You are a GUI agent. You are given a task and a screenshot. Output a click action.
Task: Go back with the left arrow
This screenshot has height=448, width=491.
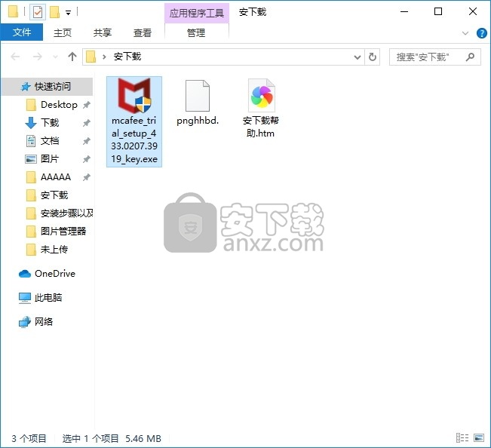tap(15, 57)
